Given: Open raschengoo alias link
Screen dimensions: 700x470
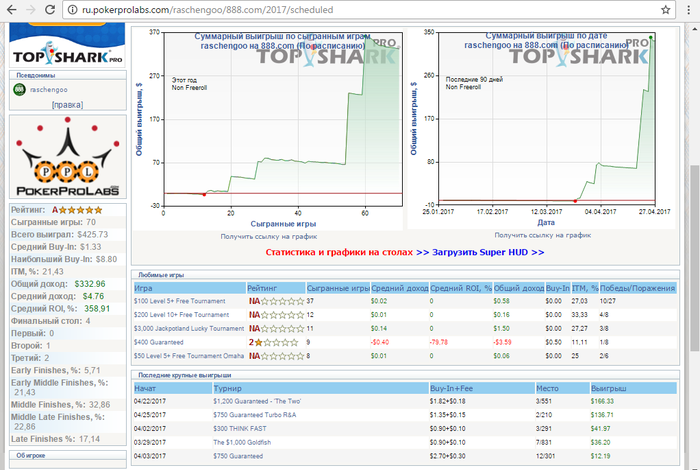Looking at the screenshot, I should point(49,90).
